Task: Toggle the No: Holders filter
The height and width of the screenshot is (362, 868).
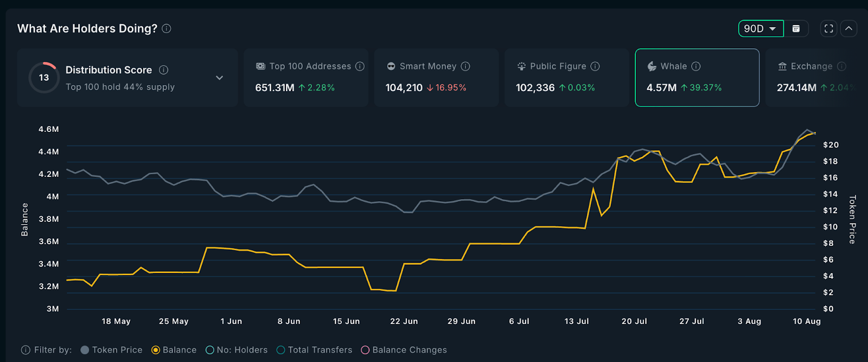Action: 237,350
